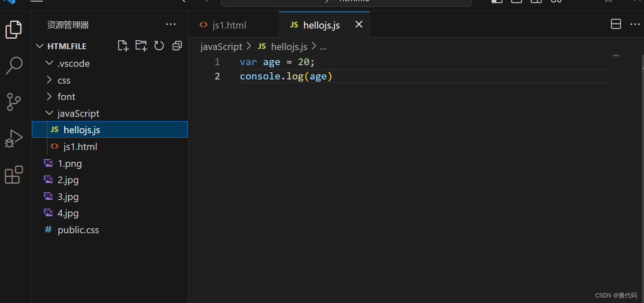644x303 pixels.
Task: Collapse all folders in Explorer
Action: pos(177,46)
